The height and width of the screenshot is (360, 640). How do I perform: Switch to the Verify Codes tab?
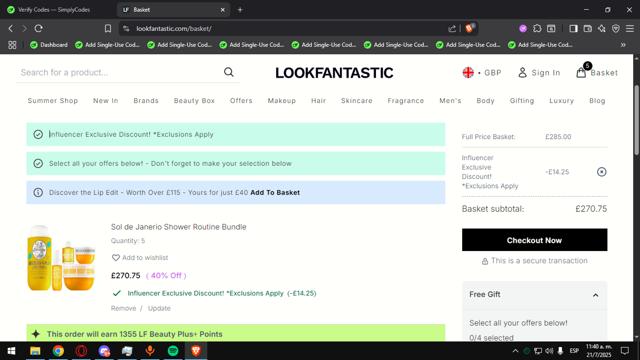tap(54, 9)
